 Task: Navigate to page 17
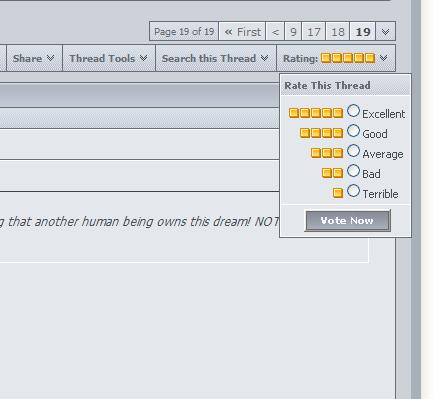tap(313, 32)
